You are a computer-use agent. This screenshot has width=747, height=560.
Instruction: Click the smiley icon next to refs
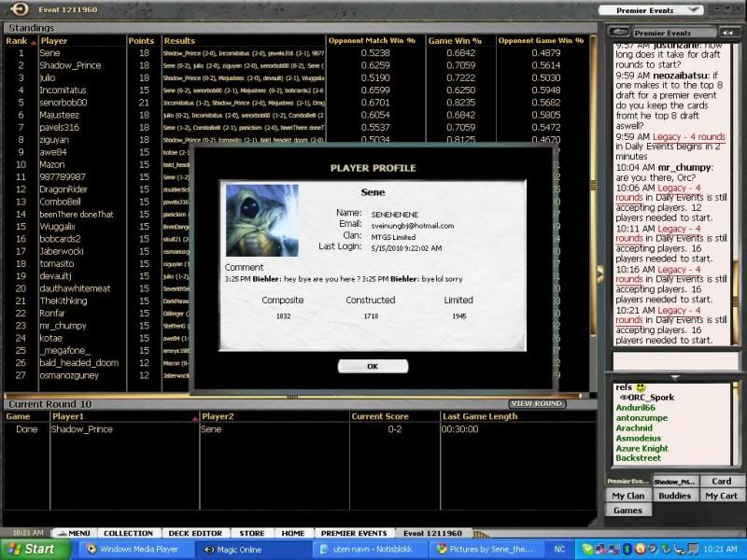pos(641,386)
